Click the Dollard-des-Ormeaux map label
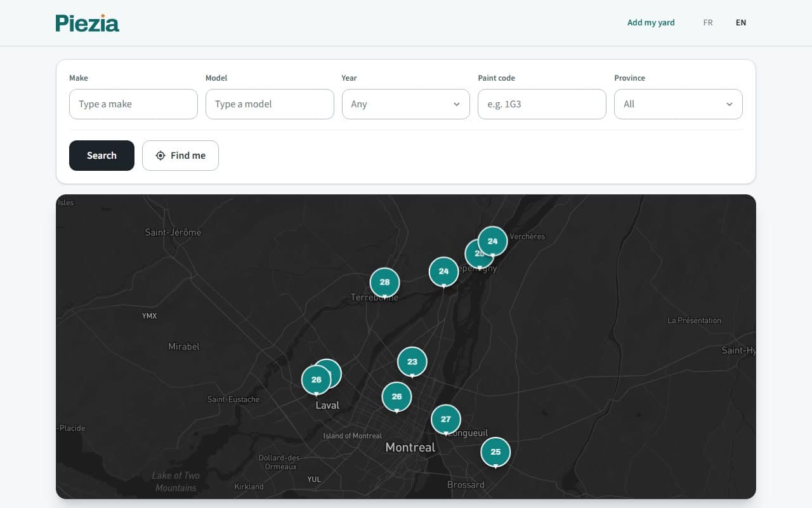 tap(280, 462)
